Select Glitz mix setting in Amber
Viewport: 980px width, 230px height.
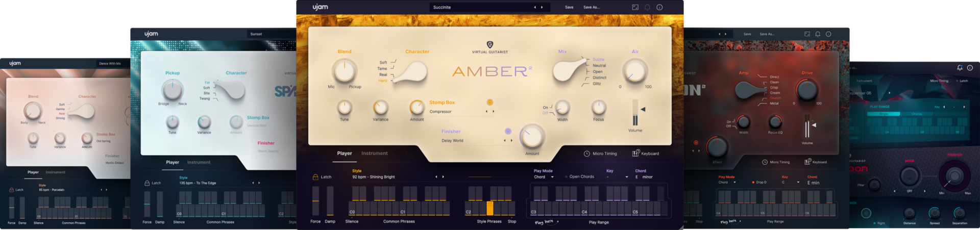(597, 84)
